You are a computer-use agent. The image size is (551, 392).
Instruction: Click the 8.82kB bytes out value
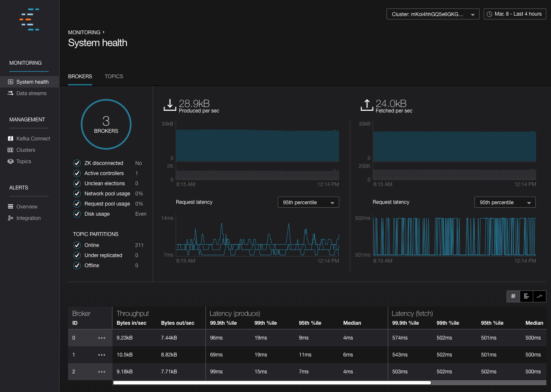tap(169, 355)
